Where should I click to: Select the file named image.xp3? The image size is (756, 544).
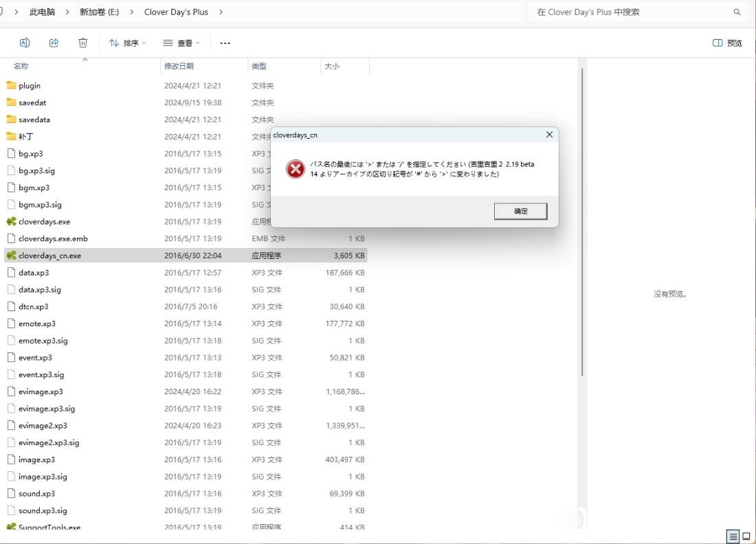pos(36,460)
